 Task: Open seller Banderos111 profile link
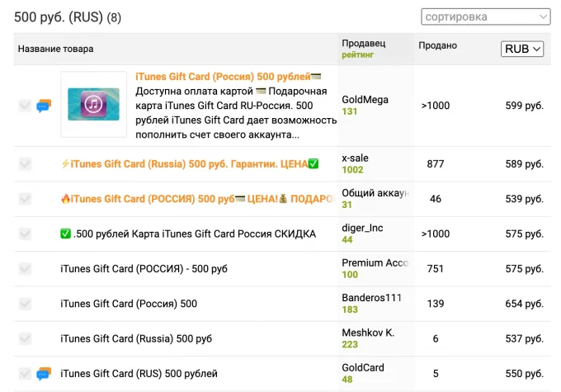pyautogui.click(x=371, y=298)
